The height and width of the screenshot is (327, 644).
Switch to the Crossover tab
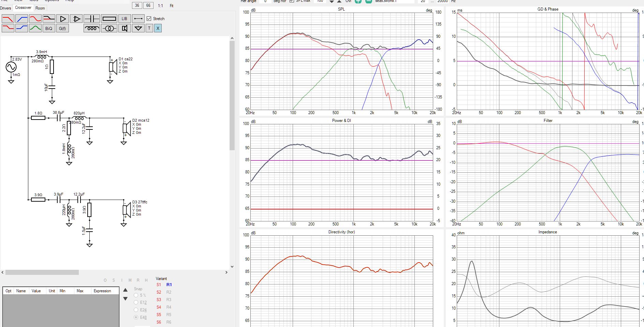[23, 7]
